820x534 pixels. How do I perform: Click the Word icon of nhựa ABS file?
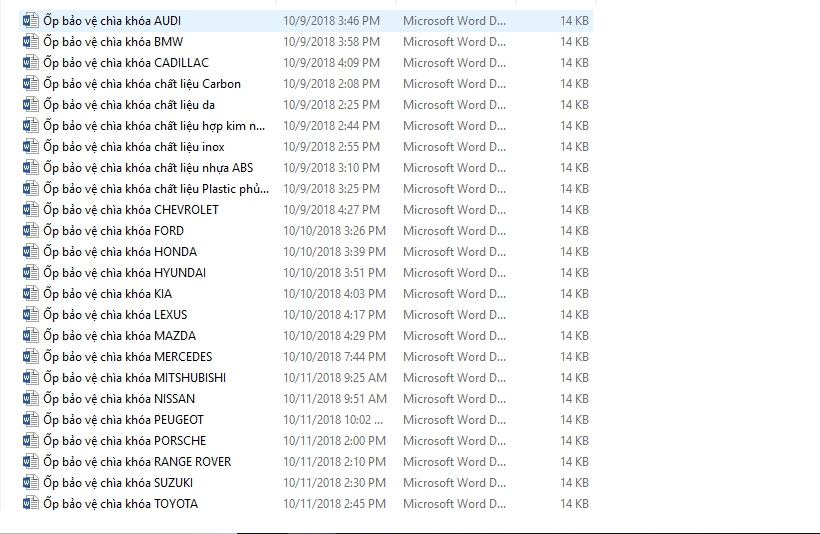point(31,167)
